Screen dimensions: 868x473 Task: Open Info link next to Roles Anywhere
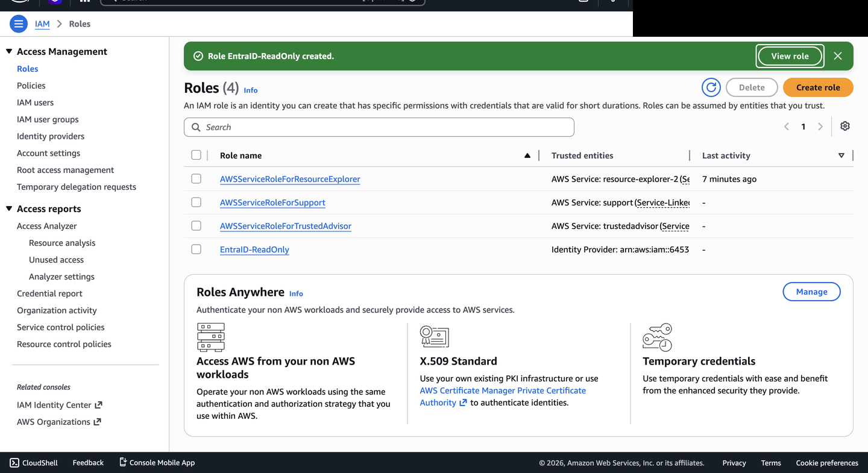pos(296,294)
